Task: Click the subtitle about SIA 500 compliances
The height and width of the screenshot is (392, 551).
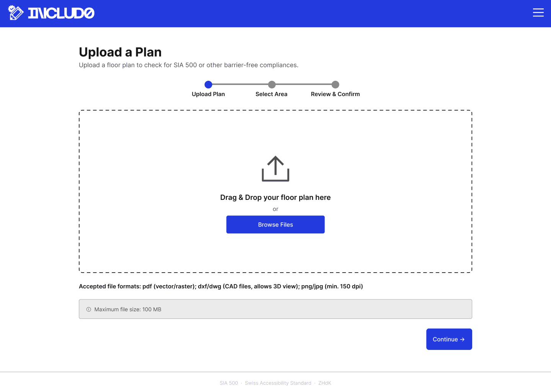Action: point(189,65)
